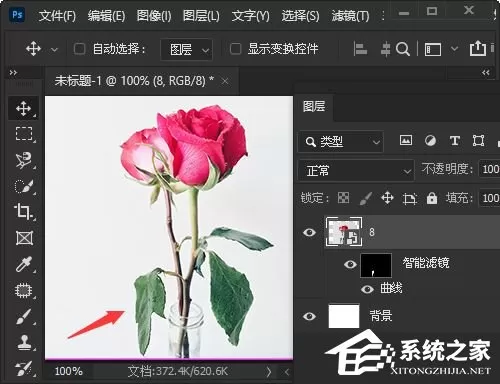Select the Brush tool in toolbar
This screenshot has width=500, height=384.
pyautogui.click(x=24, y=316)
